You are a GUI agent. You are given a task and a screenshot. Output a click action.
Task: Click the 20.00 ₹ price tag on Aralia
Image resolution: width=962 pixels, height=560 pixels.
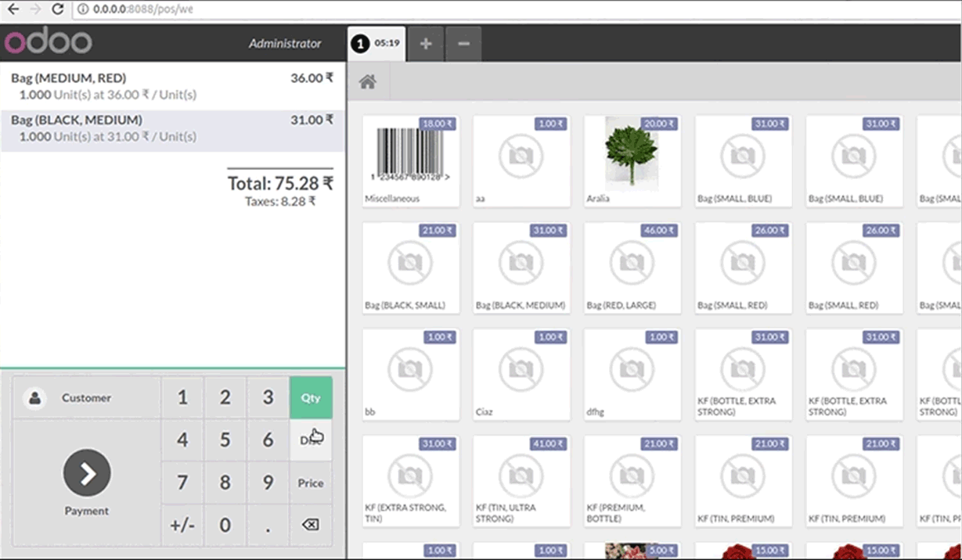coord(659,124)
